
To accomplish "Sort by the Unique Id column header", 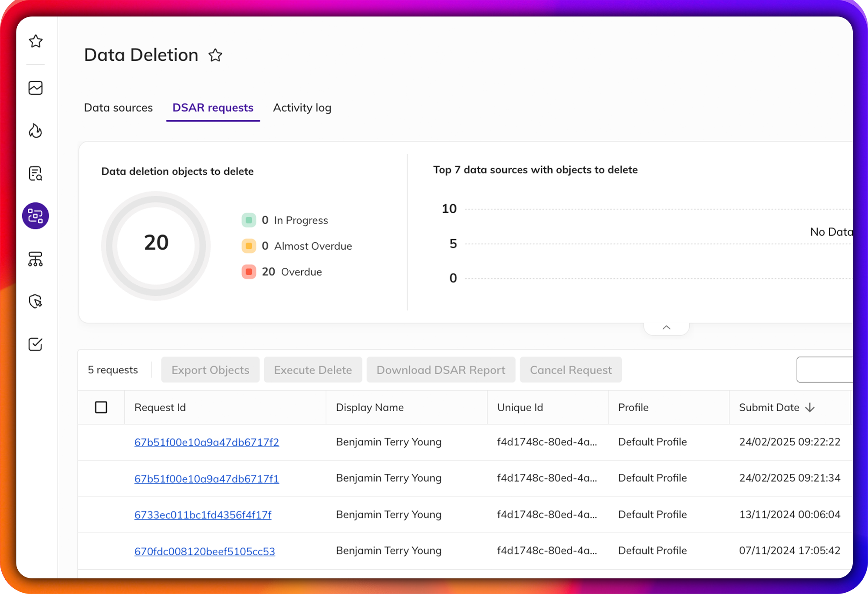I will pos(520,407).
